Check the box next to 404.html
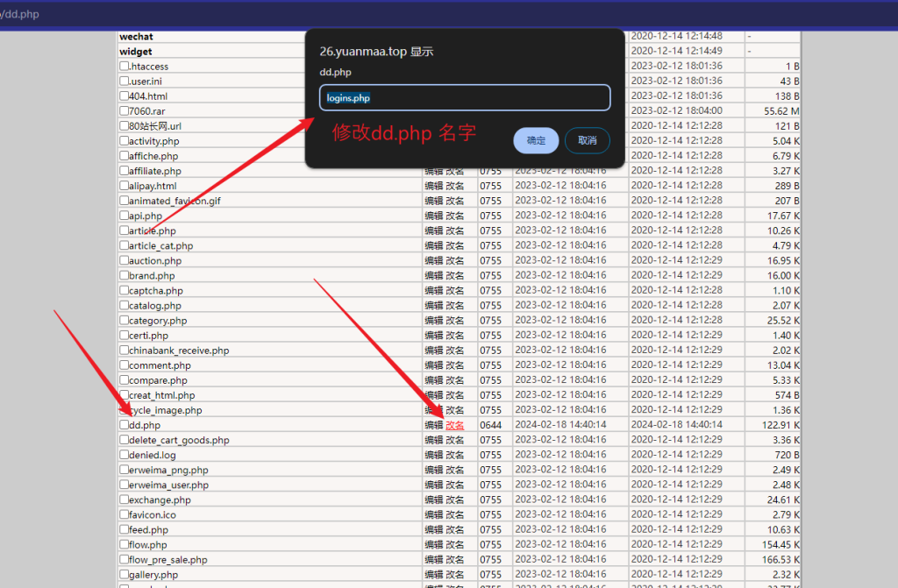 tap(124, 96)
